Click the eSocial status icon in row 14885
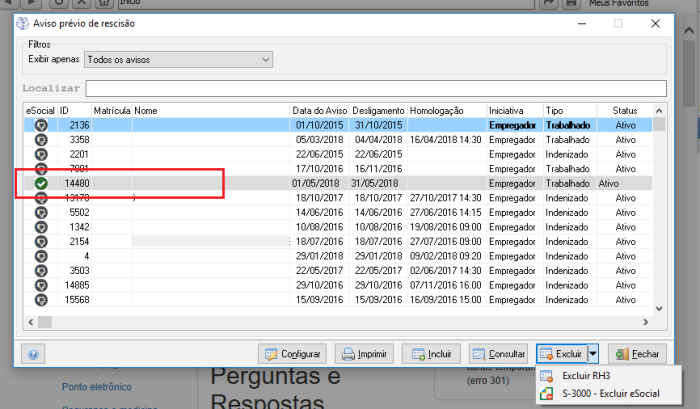 (x=40, y=285)
